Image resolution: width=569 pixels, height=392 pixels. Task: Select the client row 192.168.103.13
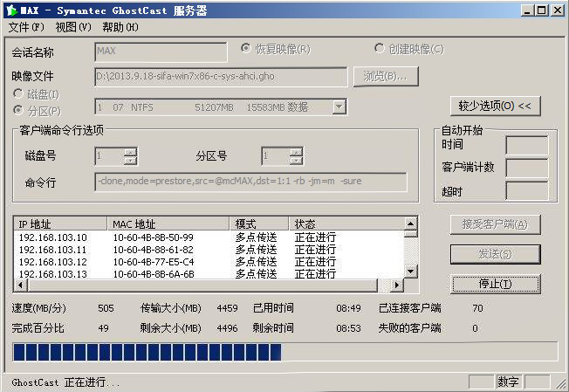point(209,273)
